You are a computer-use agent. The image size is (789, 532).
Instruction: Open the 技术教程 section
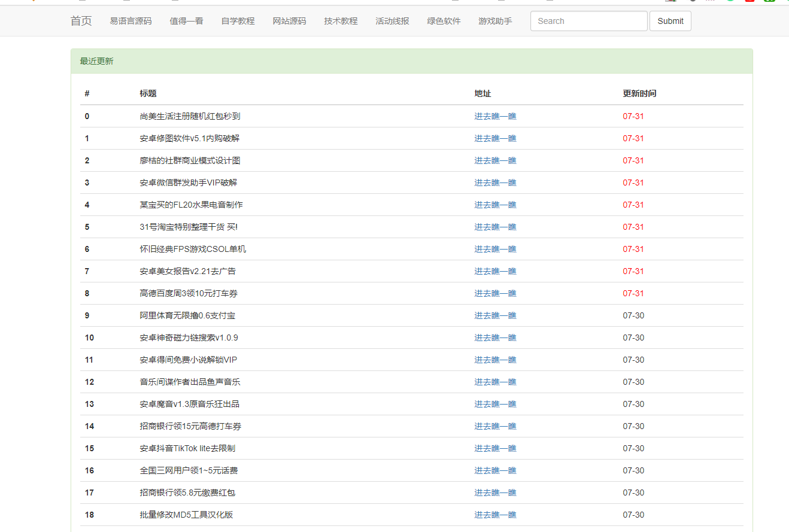[340, 20]
